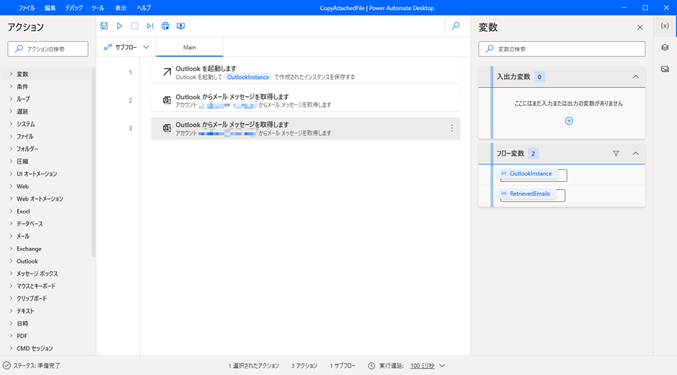This screenshot has height=375, width=677.
Task: Switch to the Main subflow tab
Action: [x=190, y=47]
